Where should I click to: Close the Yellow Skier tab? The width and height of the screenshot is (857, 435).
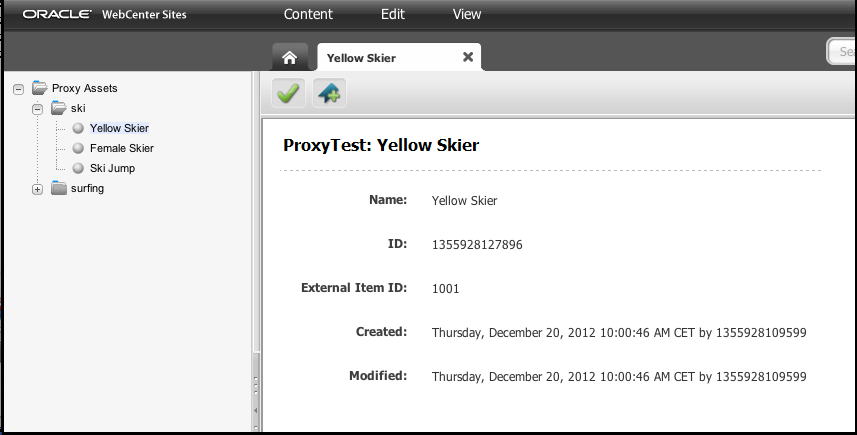[468, 57]
